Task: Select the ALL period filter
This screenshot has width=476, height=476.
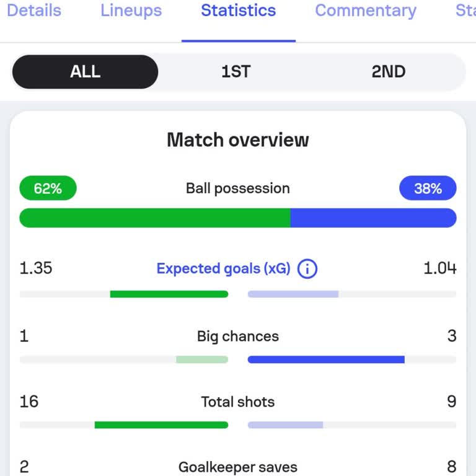Action: pyautogui.click(x=85, y=72)
